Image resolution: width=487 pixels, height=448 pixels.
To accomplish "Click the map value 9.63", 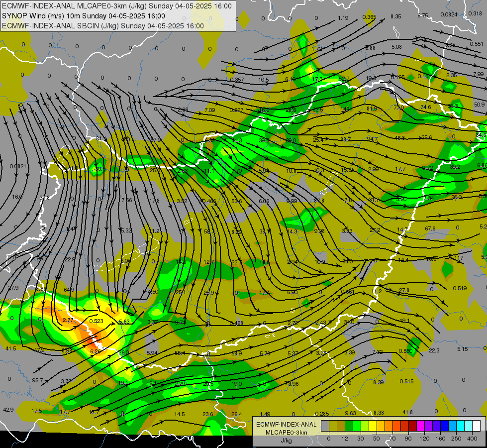I will click(350, 413).
